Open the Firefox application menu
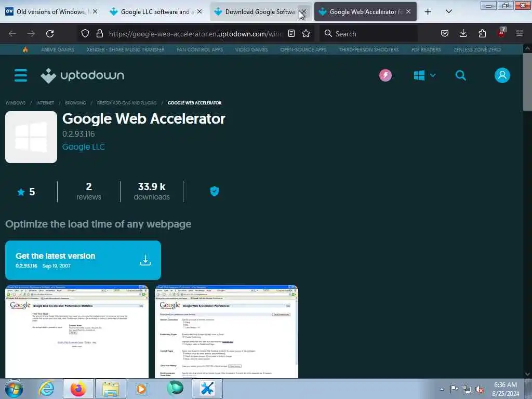Screen dimensions: 532x399 coord(520,33)
